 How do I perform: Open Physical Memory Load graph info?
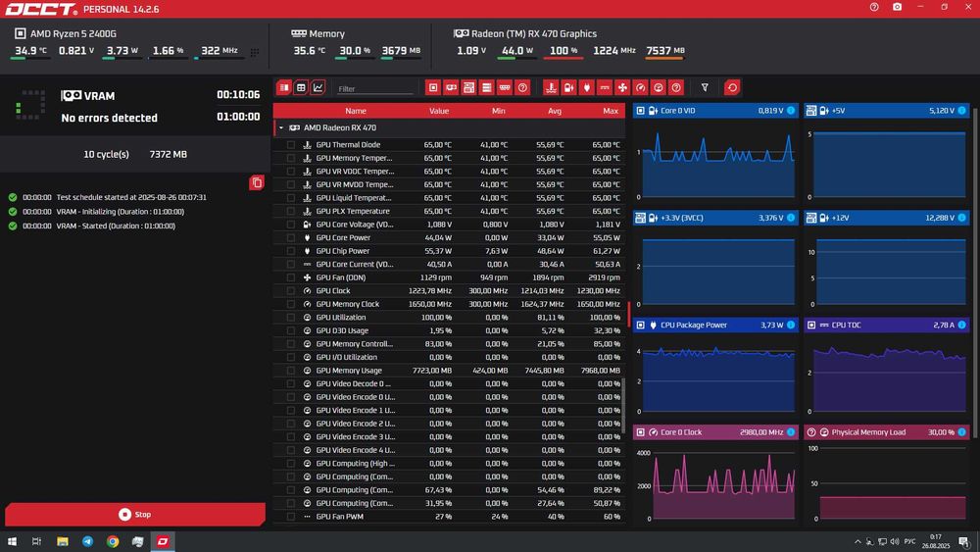[x=962, y=432]
